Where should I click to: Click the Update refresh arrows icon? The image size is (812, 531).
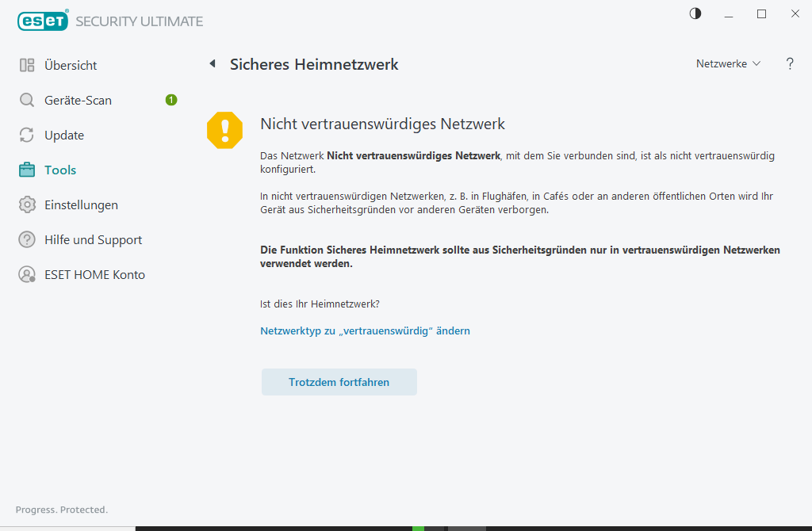tap(27, 135)
